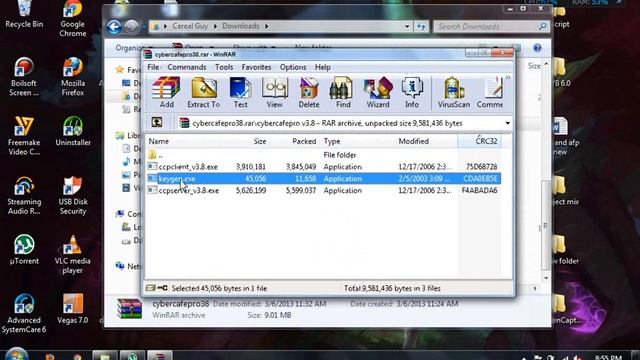The image size is (640, 360).
Task: Open the Streaming Audio Recorder shortcut
Action: (x=24, y=196)
